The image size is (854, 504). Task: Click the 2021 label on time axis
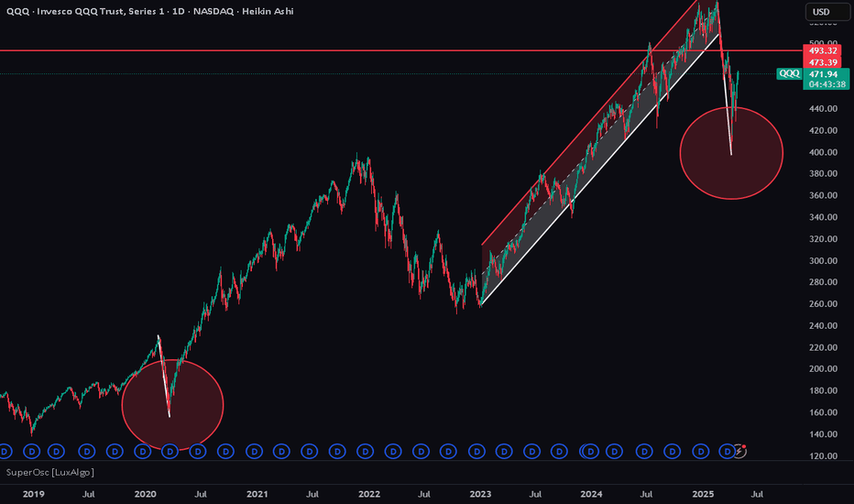pyautogui.click(x=257, y=494)
